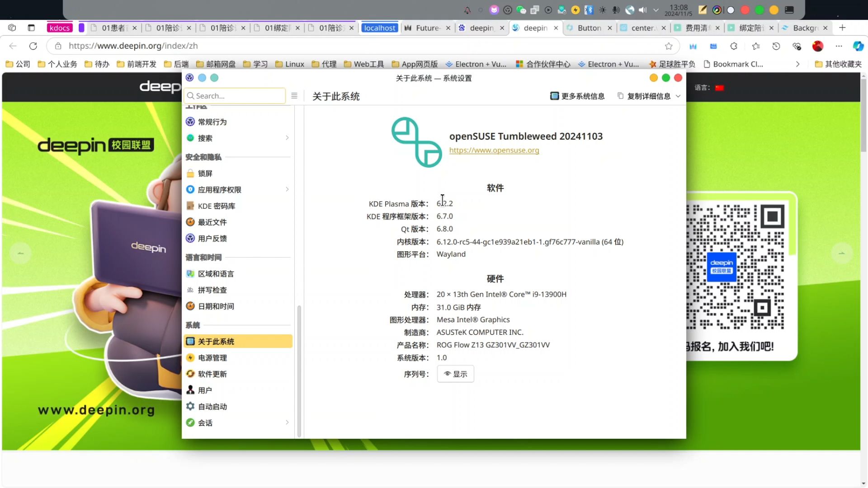
Task: Open the Linux bookmarks folder
Action: coord(289,64)
